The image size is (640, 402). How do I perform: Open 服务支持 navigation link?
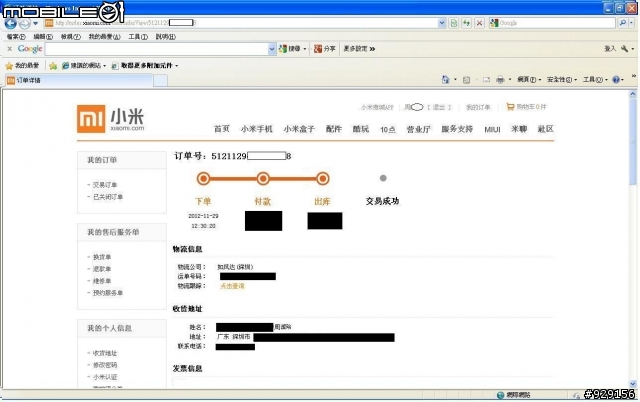point(457,129)
